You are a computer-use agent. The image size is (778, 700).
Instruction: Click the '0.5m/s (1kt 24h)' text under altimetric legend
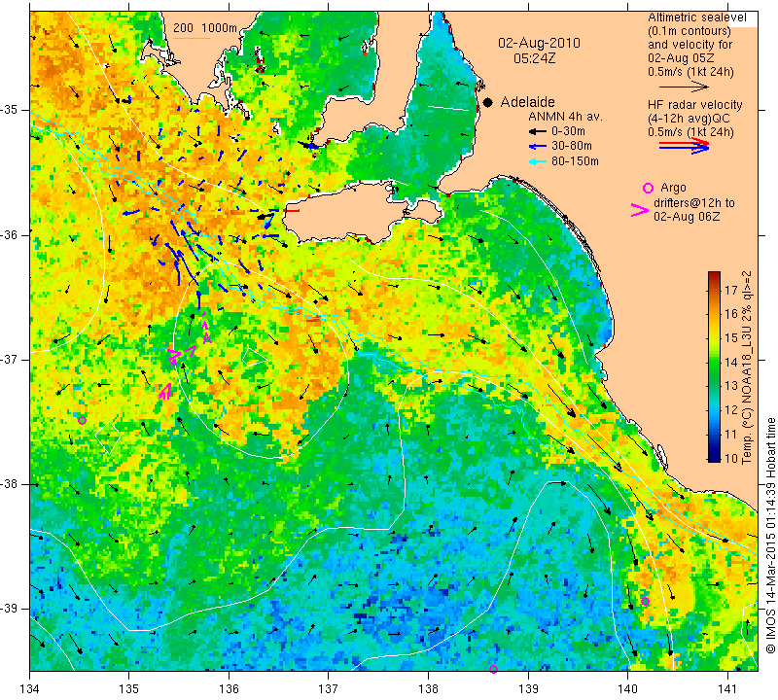point(690,72)
